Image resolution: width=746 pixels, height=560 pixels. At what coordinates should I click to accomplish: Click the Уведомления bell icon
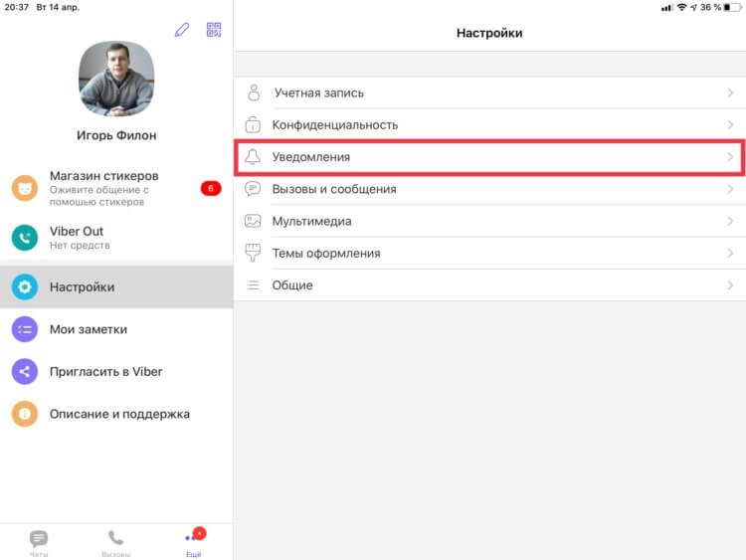point(253,156)
